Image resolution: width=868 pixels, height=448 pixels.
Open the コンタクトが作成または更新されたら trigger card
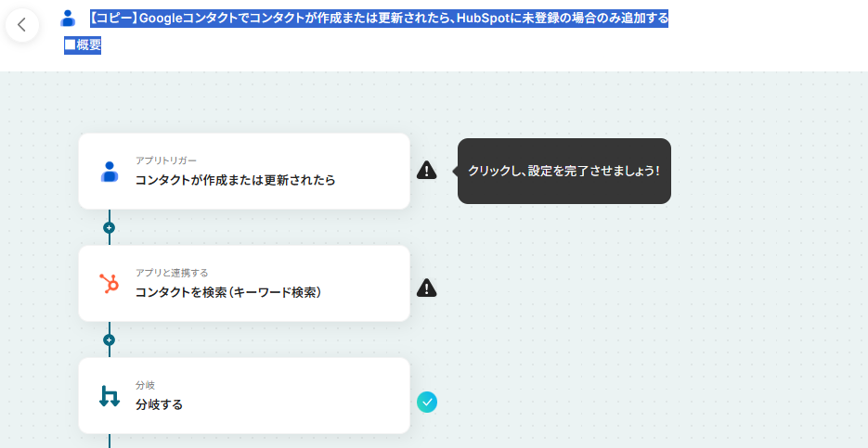(x=244, y=171)
